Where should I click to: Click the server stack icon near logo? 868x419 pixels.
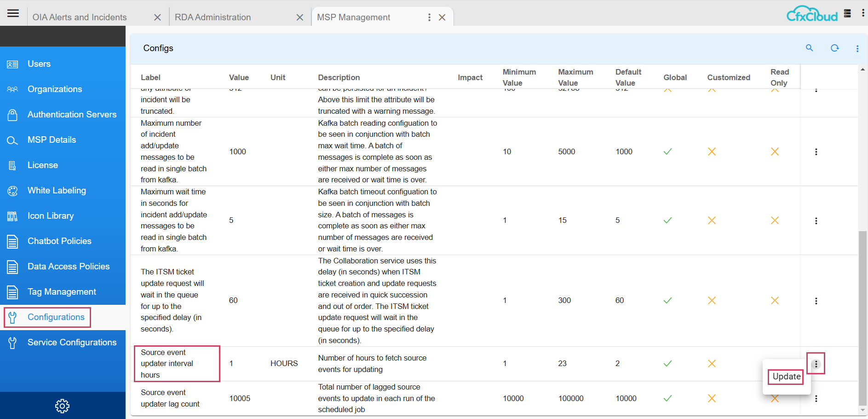tap(847, 13)
